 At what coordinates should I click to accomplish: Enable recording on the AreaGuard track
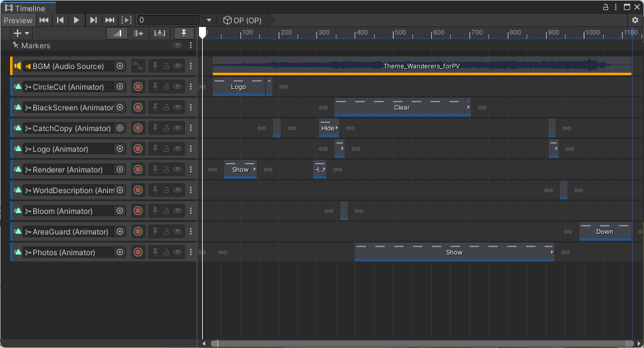tap(138, 231)
